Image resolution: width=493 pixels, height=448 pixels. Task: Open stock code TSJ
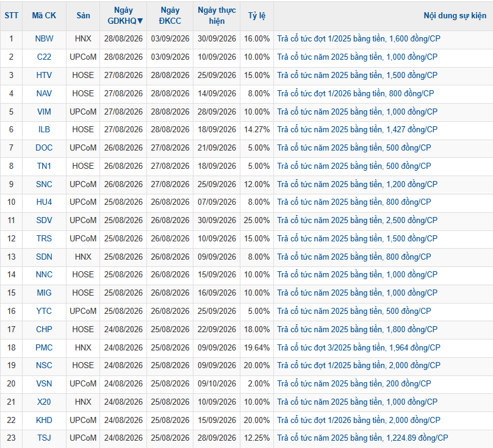(44, 438)
